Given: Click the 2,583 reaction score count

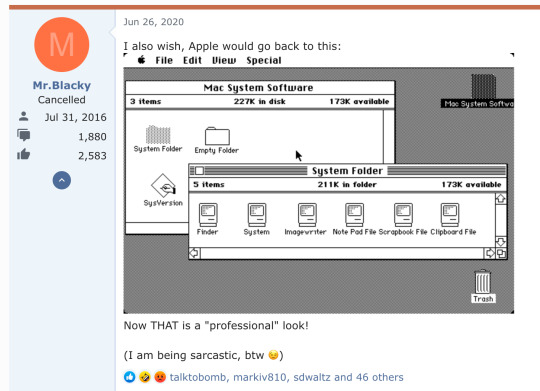Looking at the screenshot, I should [x=92, y=156].
